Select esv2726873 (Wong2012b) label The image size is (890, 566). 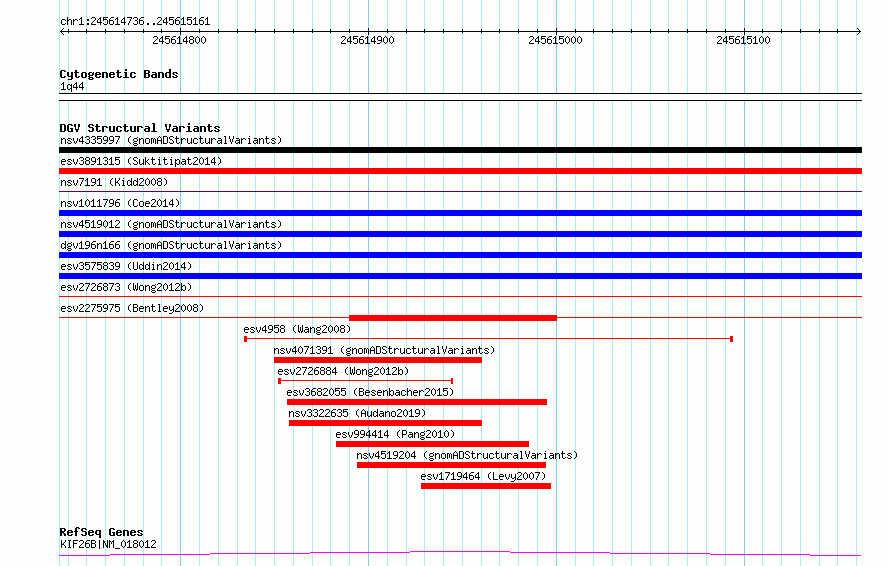click(x=126, y=287)
